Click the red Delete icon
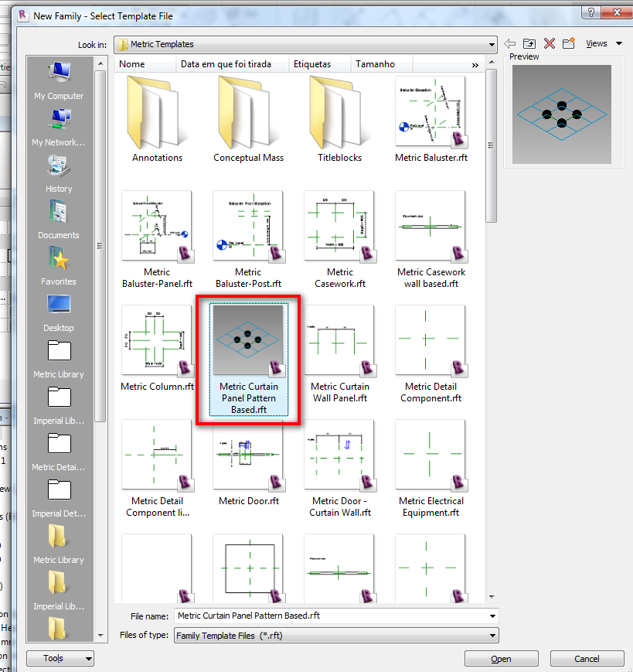This screenshot has height=672, width=633. [x=550, y=44]
